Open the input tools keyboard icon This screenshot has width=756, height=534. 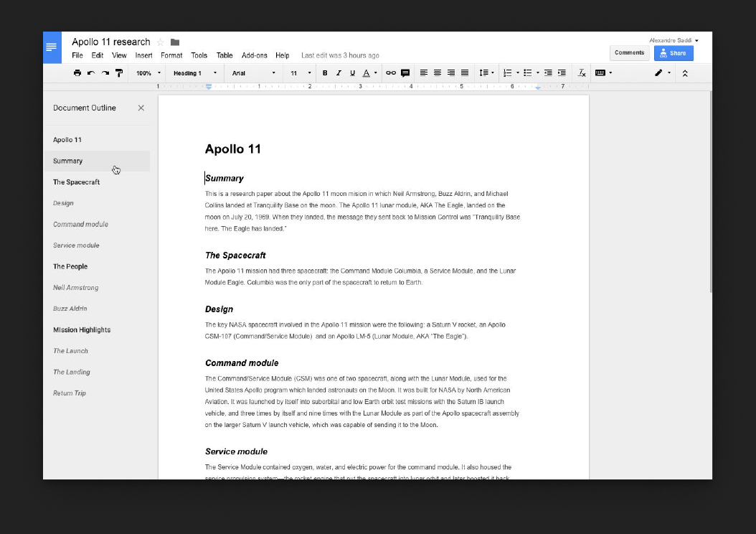(x=600, y=72)
